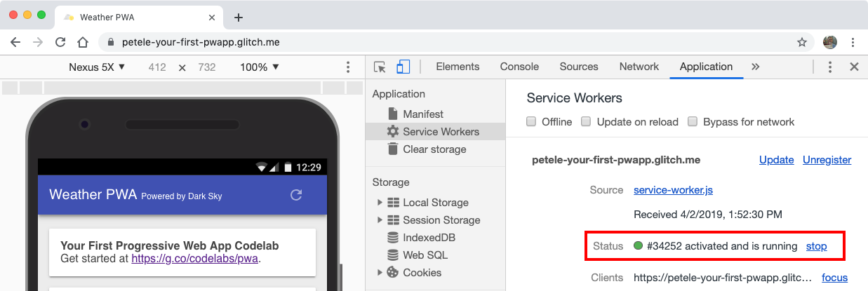Switch to the Network tab
This screenshot has width=868, height=291.
[x=639, y=67]
